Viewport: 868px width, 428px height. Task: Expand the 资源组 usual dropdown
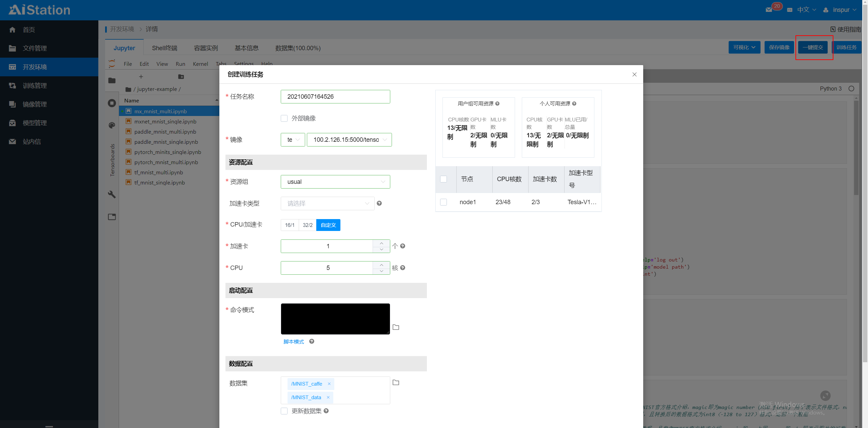click(335, 182)
